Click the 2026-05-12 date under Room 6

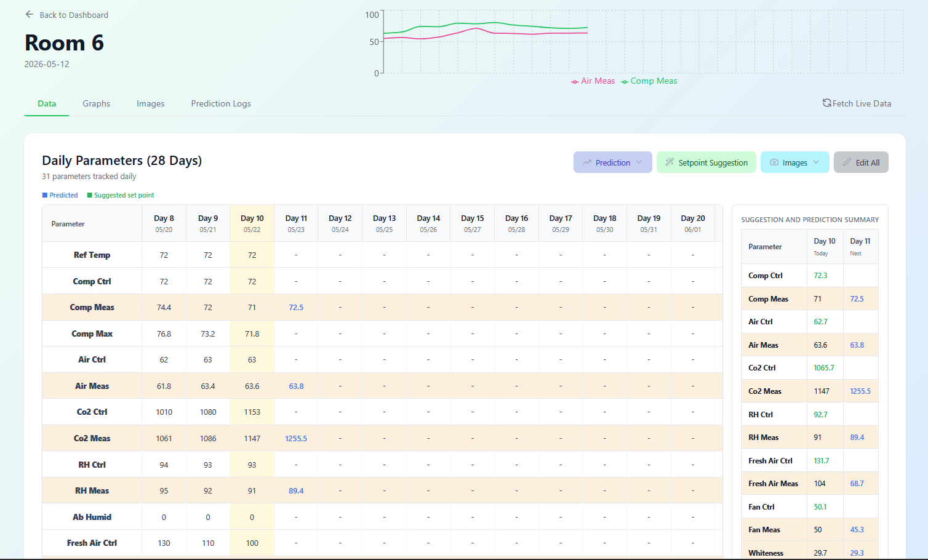tap(47, 64)
